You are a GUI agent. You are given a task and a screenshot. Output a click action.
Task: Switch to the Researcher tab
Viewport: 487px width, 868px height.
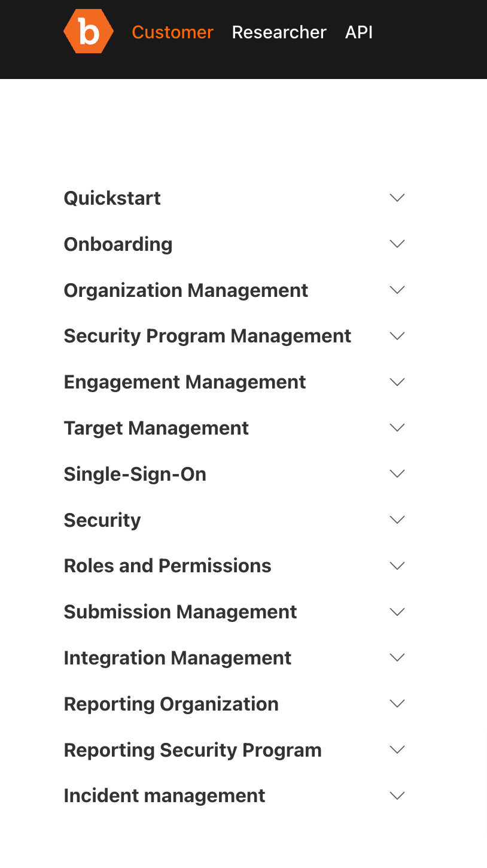[x=279, y=32]
